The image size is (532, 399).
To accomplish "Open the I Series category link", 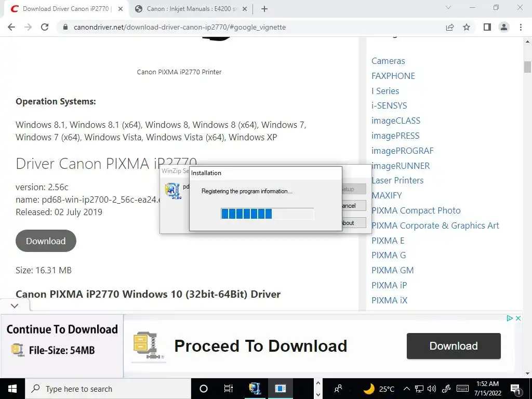I will click(x=385, y=91).
